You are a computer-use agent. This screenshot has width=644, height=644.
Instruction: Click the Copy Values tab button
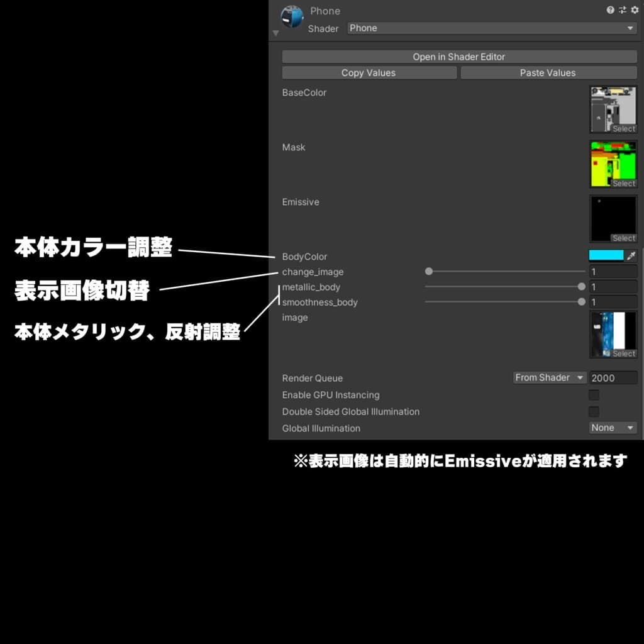coord(369,72)
